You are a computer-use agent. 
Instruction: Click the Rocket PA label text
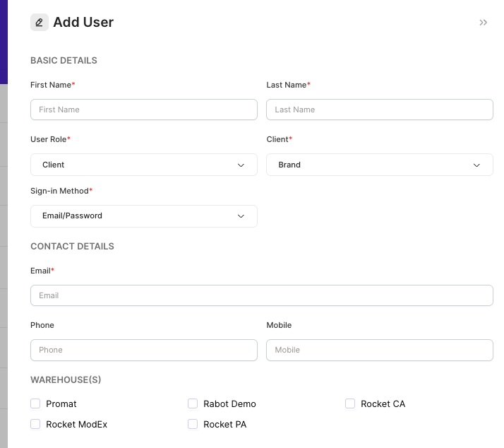(x=225, y=425)
